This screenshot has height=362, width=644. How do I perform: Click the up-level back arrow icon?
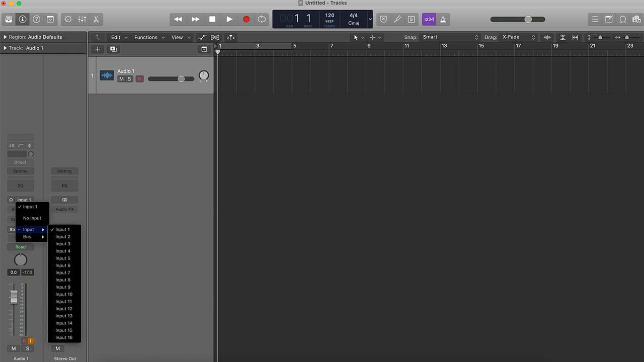98,37
